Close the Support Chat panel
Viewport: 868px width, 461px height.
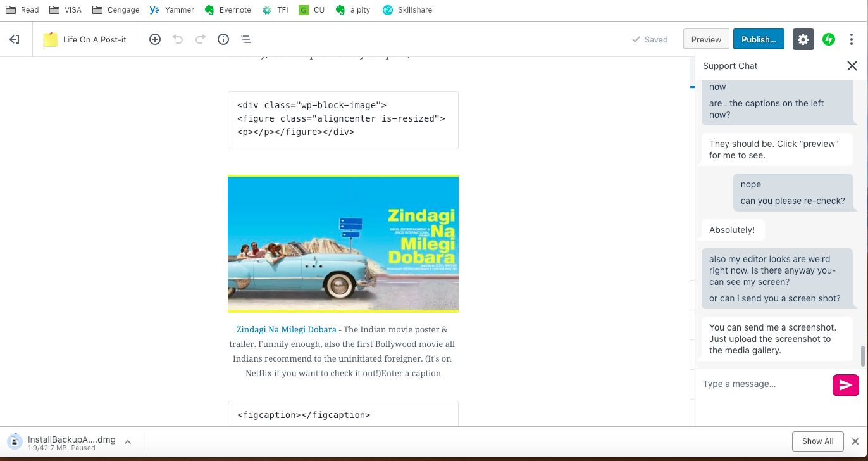click(852, 66)
